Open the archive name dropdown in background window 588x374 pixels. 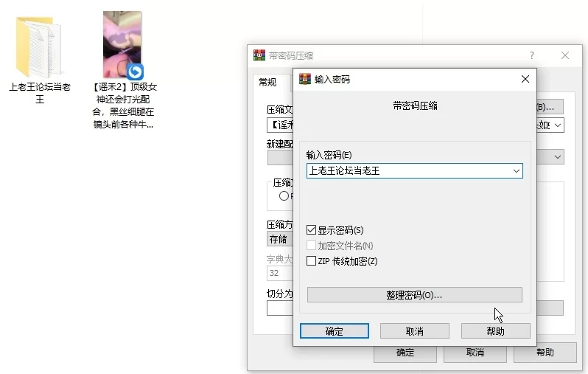tap(558, 125)
